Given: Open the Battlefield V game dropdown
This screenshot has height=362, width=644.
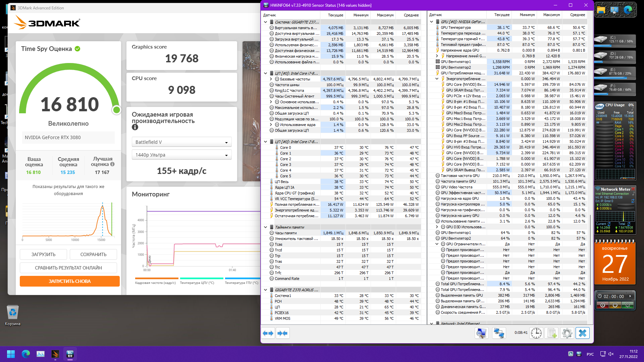Looking at the screenshot, I should [x=181, y=142].
